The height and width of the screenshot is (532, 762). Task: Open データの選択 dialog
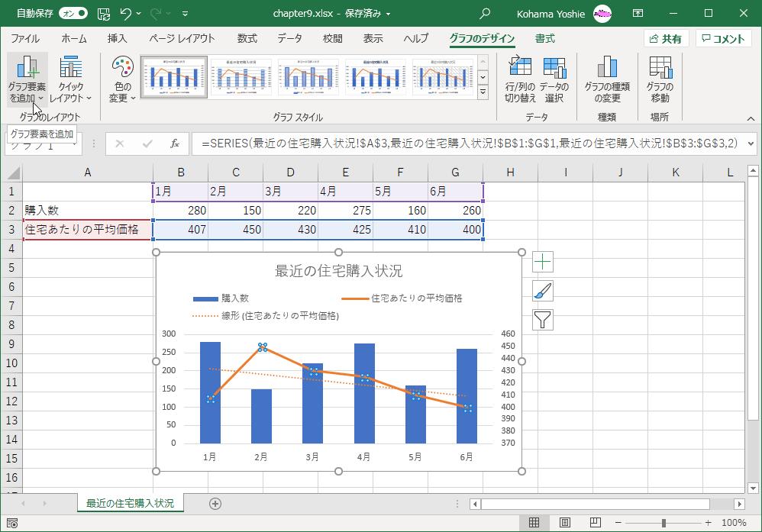[554, 66]
